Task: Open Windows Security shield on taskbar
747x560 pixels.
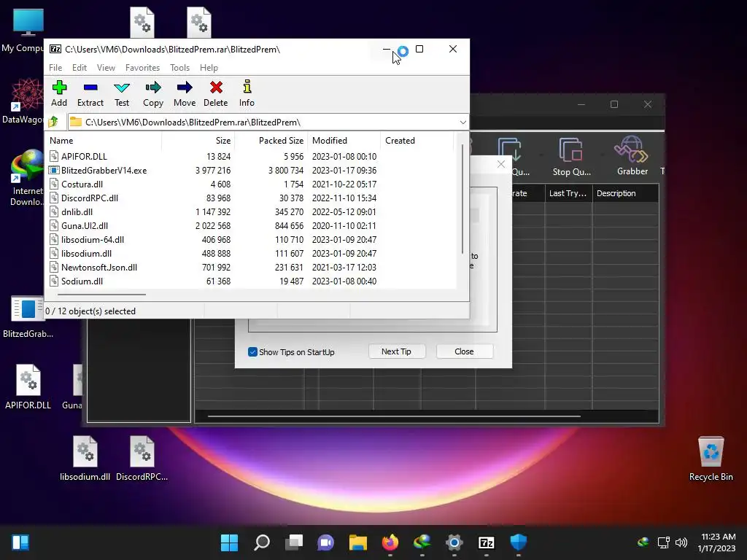Action: [519, 542]
